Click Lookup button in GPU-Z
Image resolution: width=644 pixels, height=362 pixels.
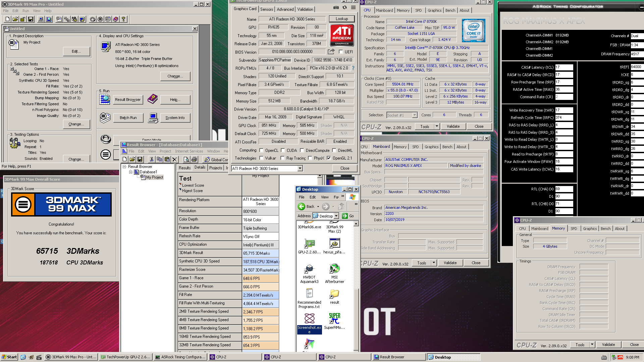[341, 19]
